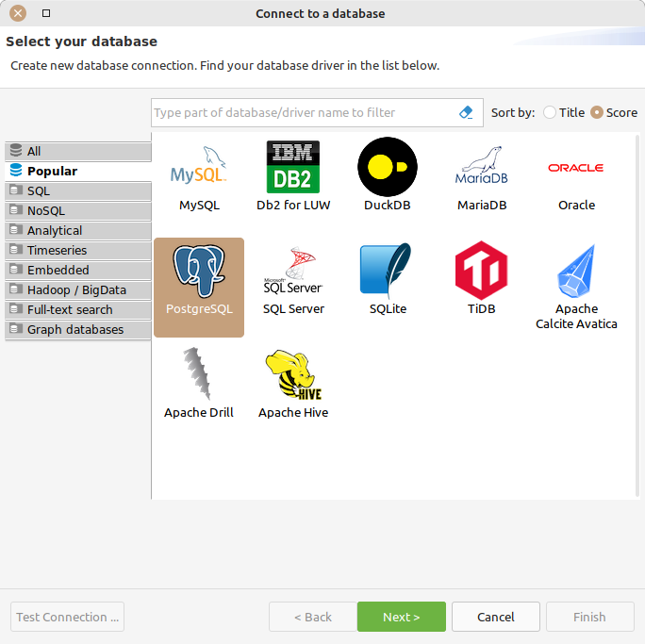Open the All category tab

[77, 151]
